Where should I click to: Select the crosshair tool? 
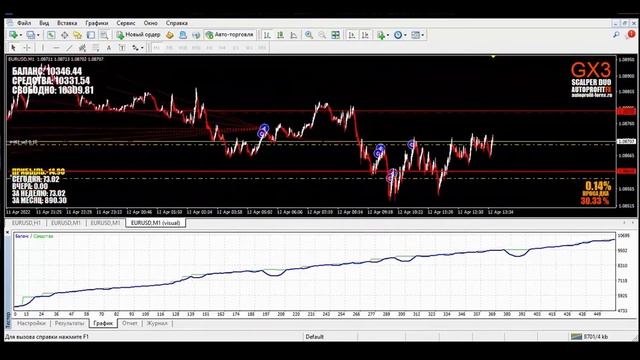click(x=27, y=48)
